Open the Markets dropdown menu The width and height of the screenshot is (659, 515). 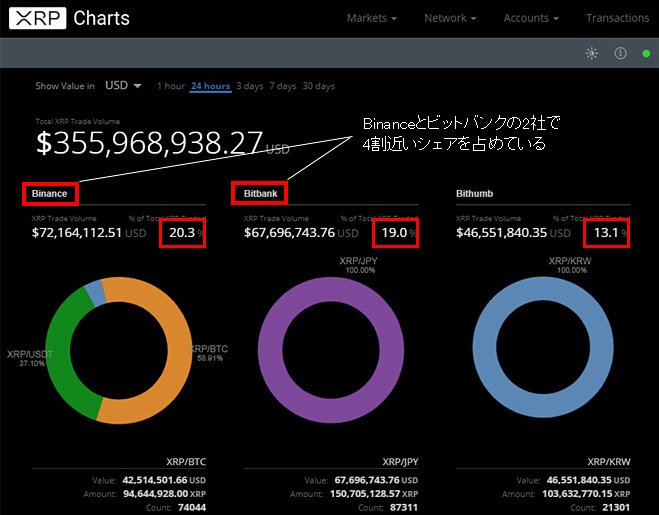pos(372,18)
